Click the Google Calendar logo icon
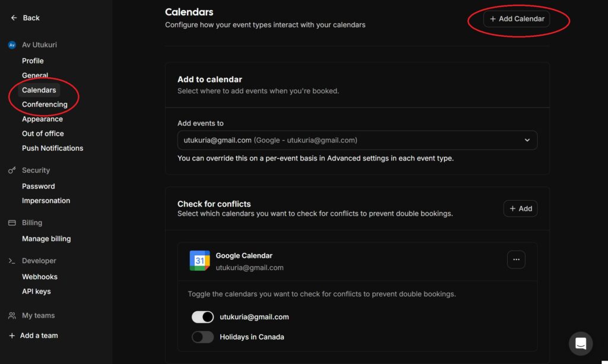Screen dimensions: 608x364 pyautogui.click(x=199, y=261)
